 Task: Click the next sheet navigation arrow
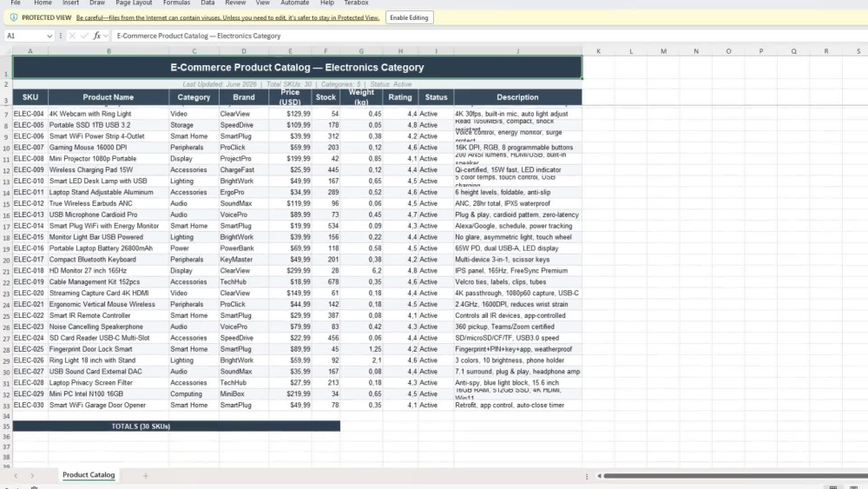pos(32,476)
